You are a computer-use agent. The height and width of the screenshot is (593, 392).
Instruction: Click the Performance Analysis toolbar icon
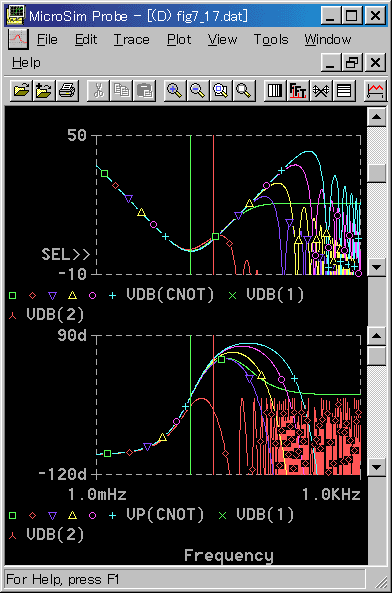point(321,91)
